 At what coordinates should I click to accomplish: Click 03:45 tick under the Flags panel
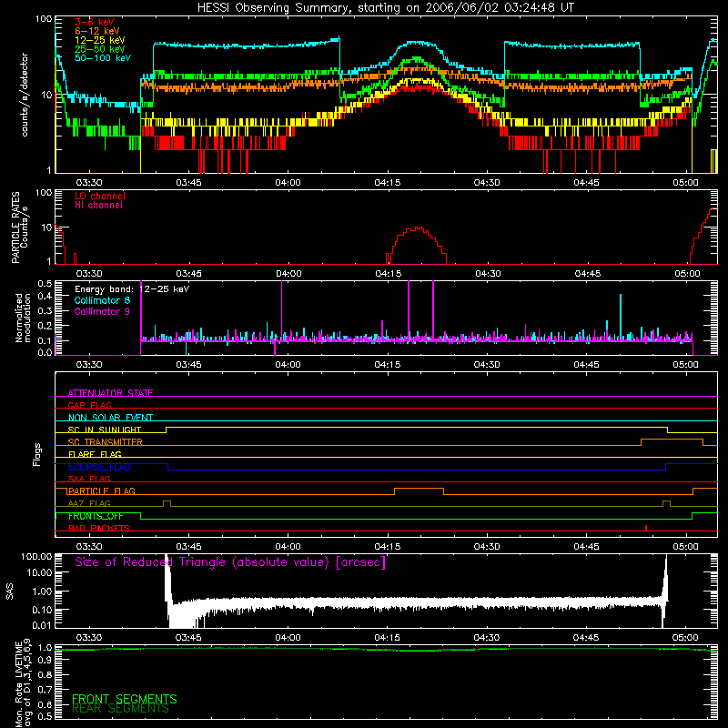coord(188,547)
